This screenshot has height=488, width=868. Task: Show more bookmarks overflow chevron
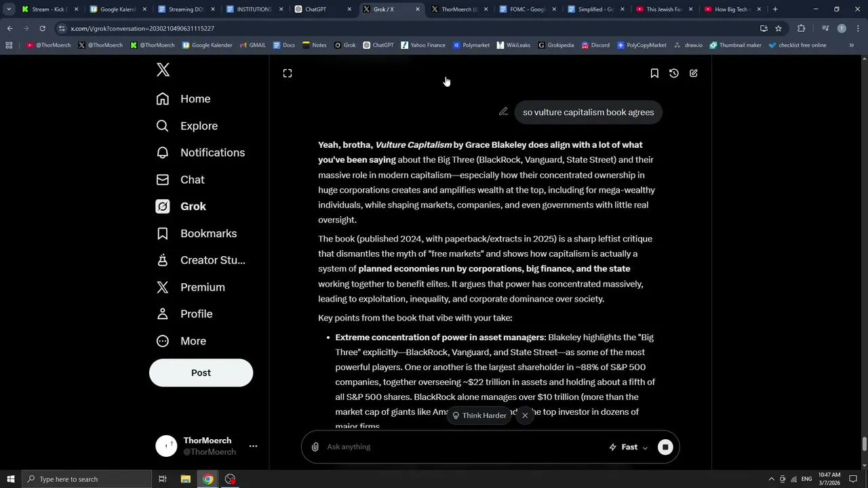point(852,45)
